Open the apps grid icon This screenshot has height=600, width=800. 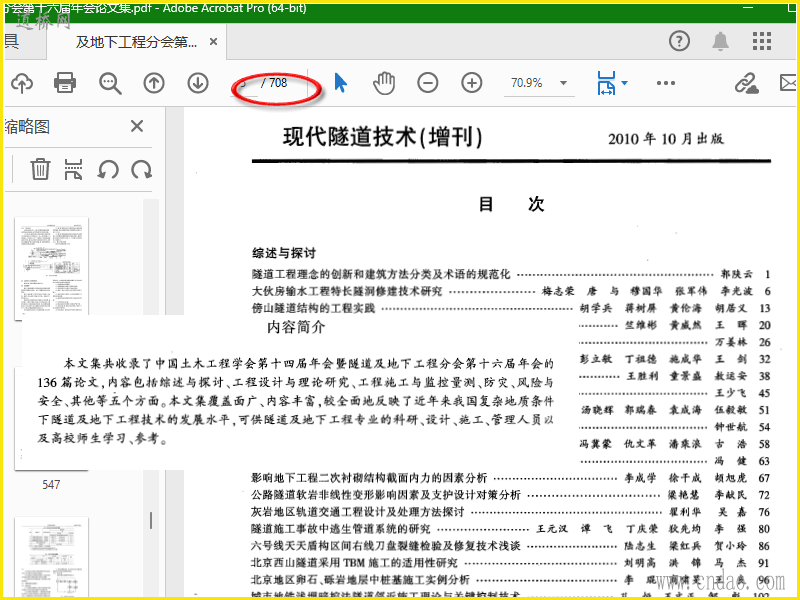point(762,41)
